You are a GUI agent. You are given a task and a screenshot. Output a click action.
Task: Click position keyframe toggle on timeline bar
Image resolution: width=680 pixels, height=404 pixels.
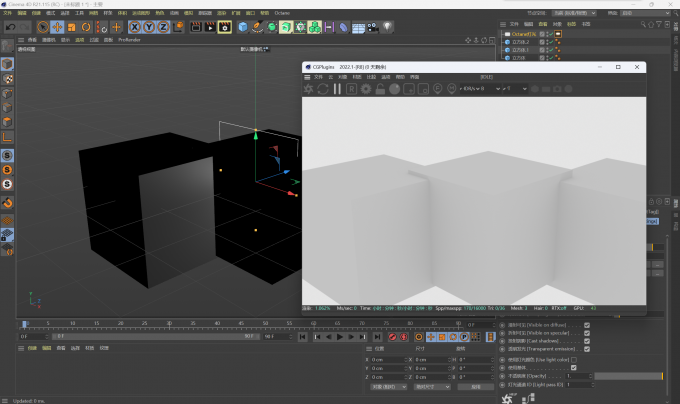(x=431, y=337)
